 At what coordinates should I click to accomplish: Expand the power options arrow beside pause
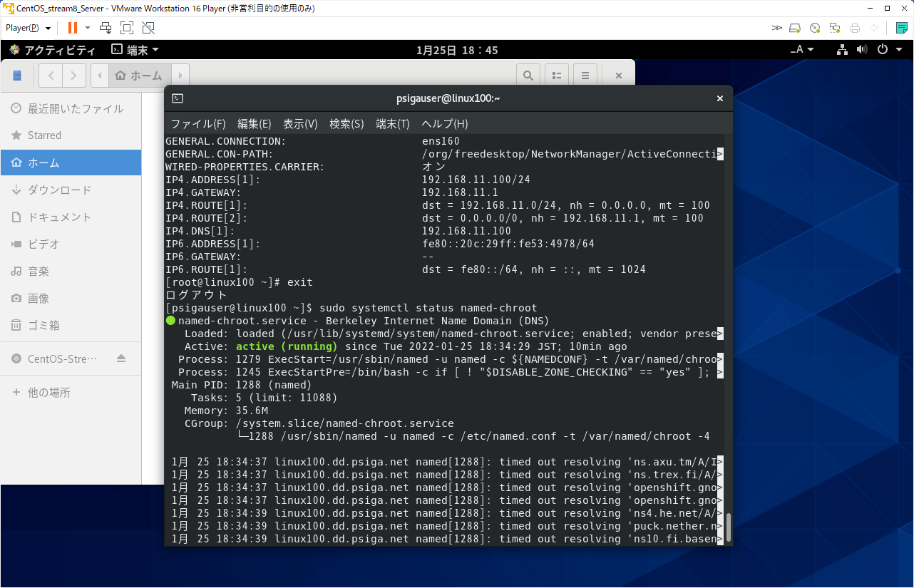pyautogui.click(x=88, y=28)
